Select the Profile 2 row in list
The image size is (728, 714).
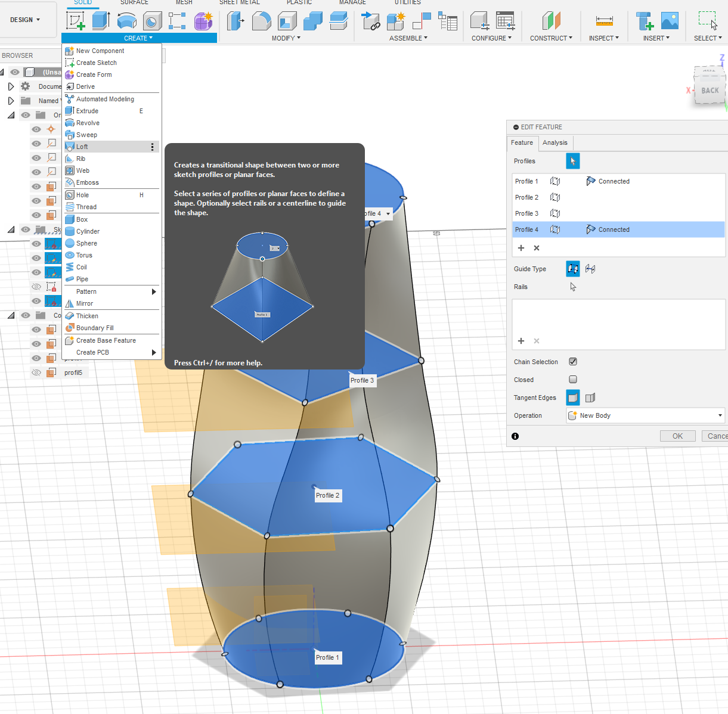pyautogui.click(x=527, y=197)
